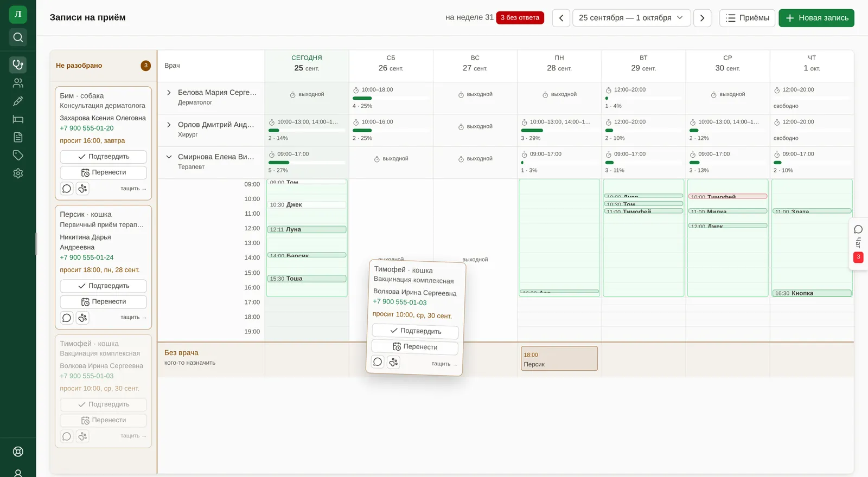Click the «Без врача» row label

click(181, 353)
